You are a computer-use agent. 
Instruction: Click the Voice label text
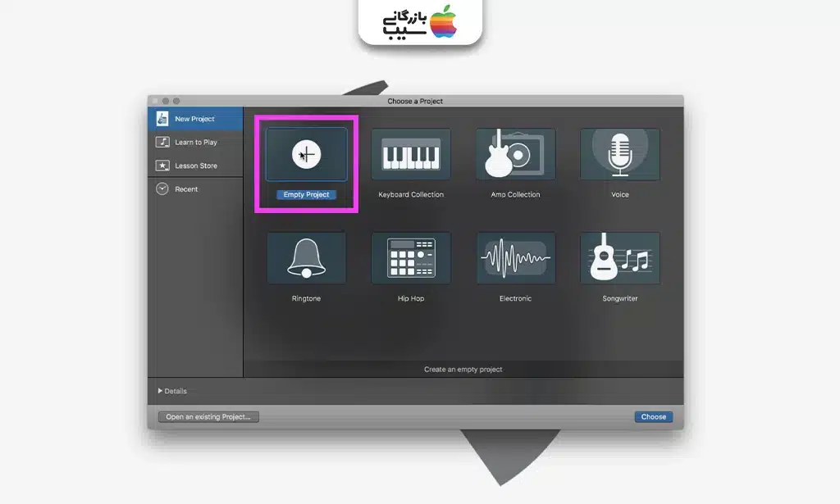(x=620, y=195)
